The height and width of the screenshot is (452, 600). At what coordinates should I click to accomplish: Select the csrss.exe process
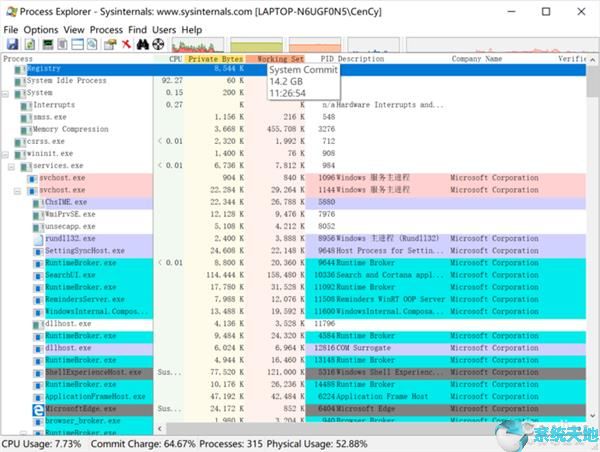click(293, 142)
